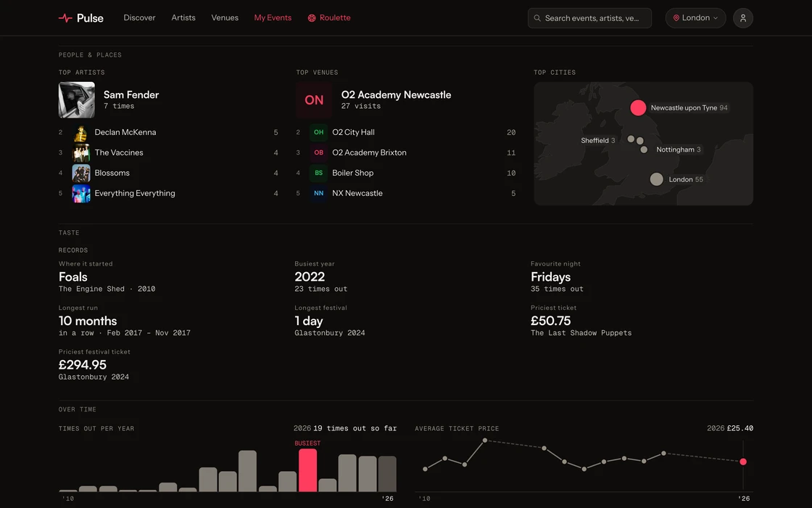The height and width of the screenshot is (508, 812).
Task: Select Blossoms in top artists
Action: [x=112, y=173]
